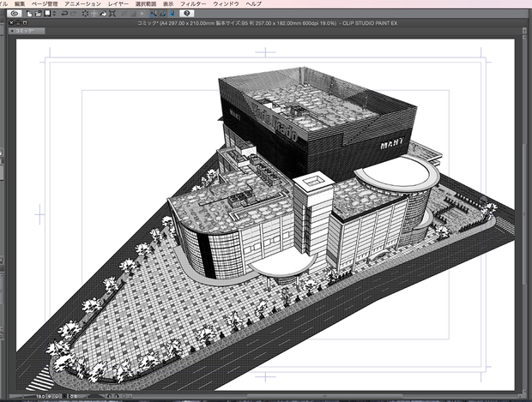Click the Scale/Rotate transform icon
The width and height of the screenshot is (532, 402).
[112, 14]
